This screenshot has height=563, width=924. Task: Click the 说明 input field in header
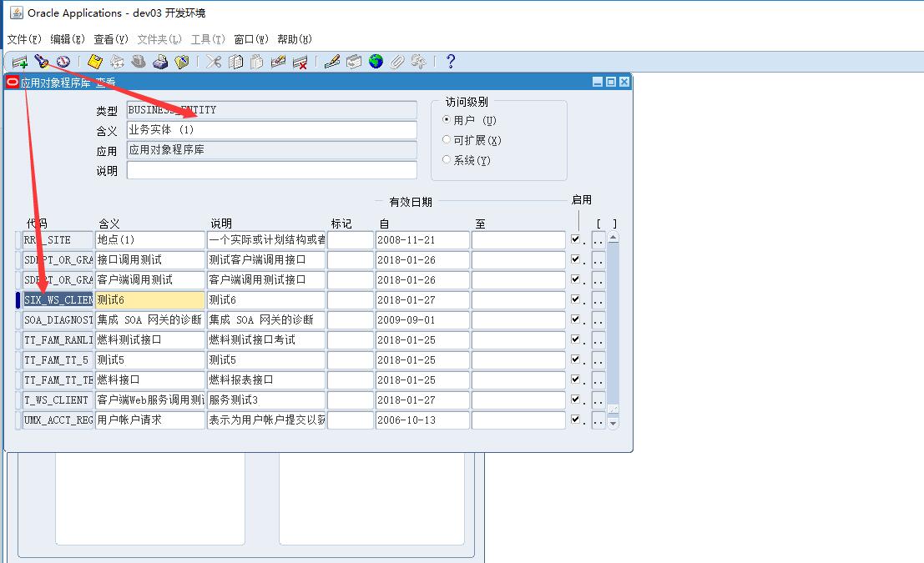click(271, 170)
